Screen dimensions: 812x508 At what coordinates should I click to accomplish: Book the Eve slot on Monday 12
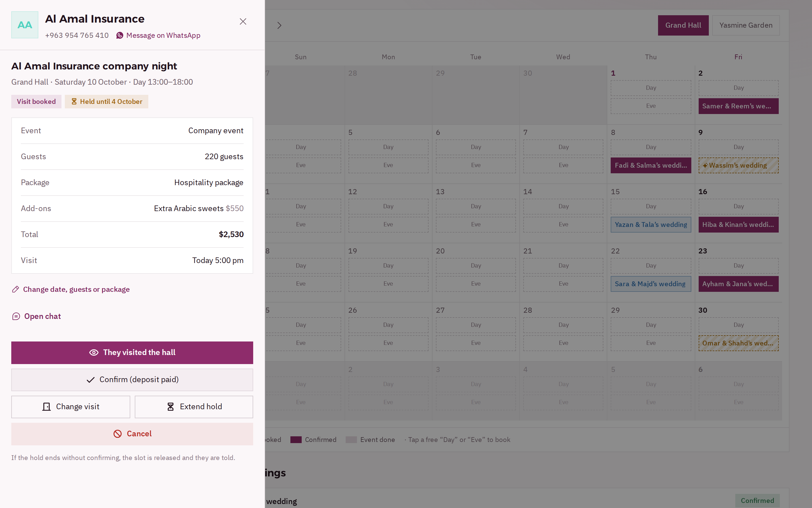388,224
